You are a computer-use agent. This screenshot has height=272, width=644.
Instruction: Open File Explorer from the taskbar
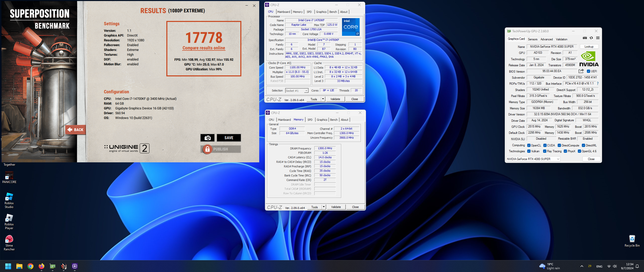coord(19,266)
